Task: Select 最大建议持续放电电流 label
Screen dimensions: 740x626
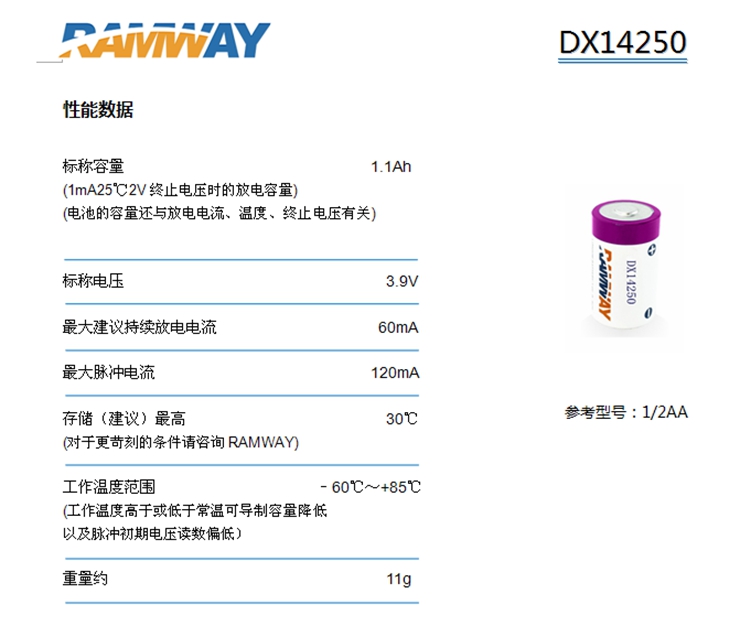Action: coord(139,327)
